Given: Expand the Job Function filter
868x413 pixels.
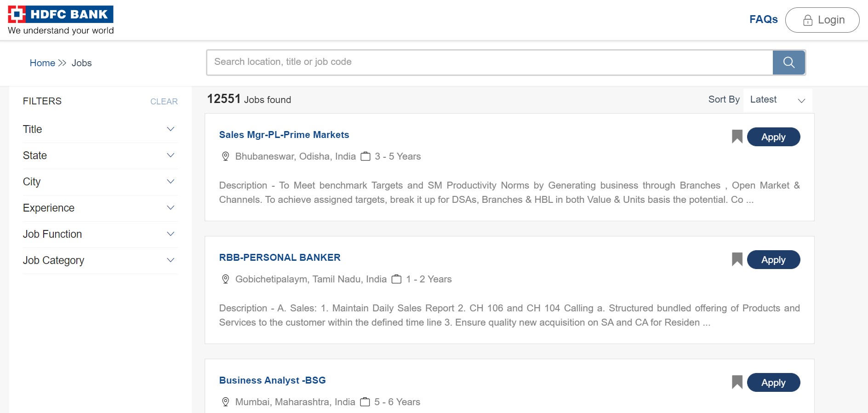Looking at the screenshot, I should 100,234.
